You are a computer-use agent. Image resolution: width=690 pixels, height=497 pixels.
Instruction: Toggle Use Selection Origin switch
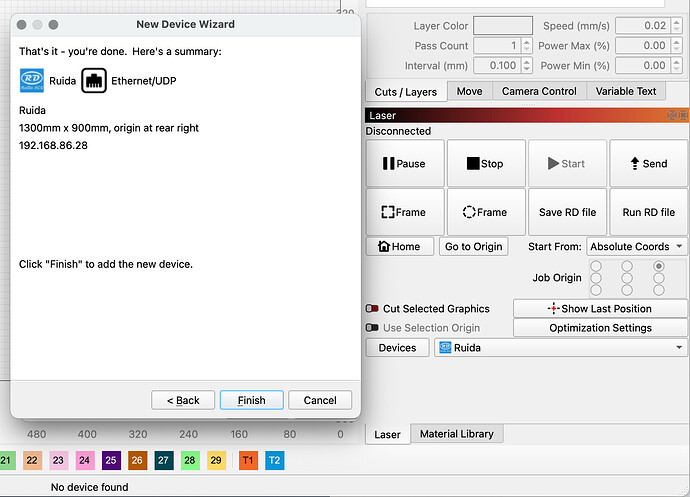click(x=372, y=328)
